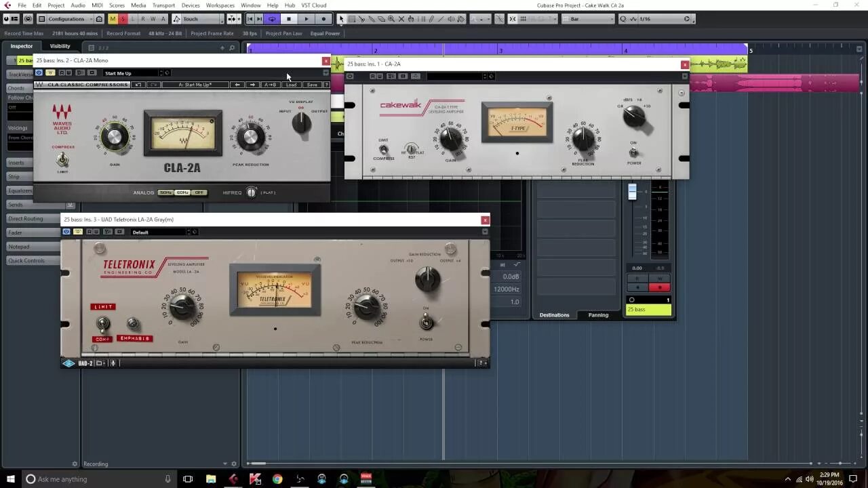Expand the Equalizers inspector section

tap(20, 190)
